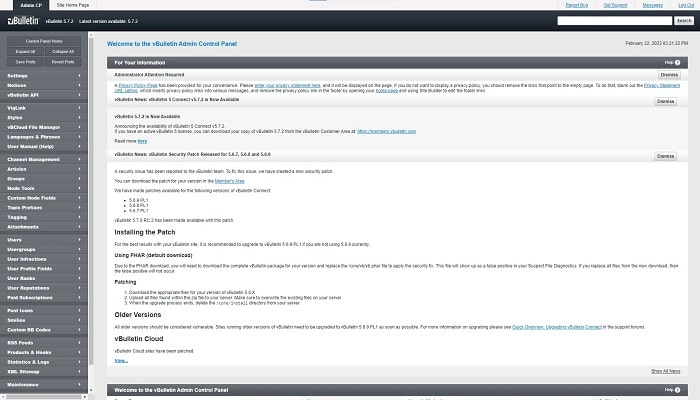Expand the Languages & Phrases section
The width and height of the screenshot is (700, 400).
coord(44,137)
